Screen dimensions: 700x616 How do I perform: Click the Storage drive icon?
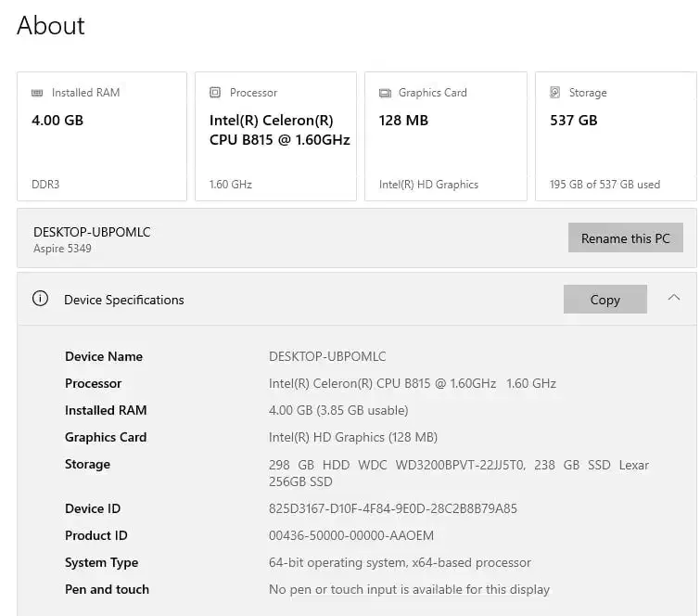coord(554,93)
